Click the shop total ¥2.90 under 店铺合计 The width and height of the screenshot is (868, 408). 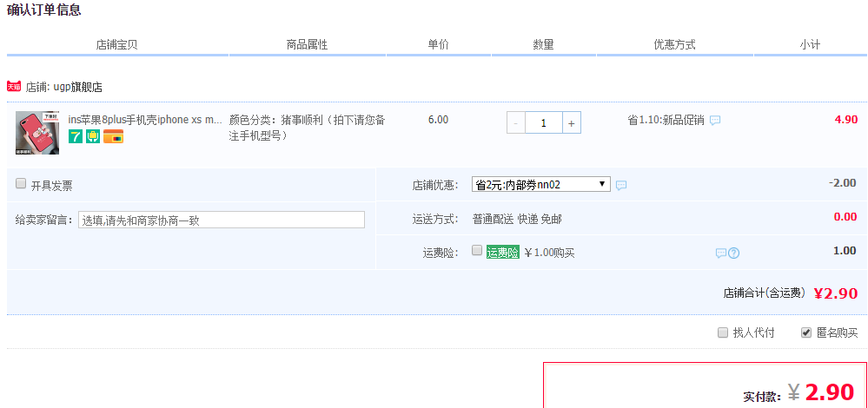[836, 293]
